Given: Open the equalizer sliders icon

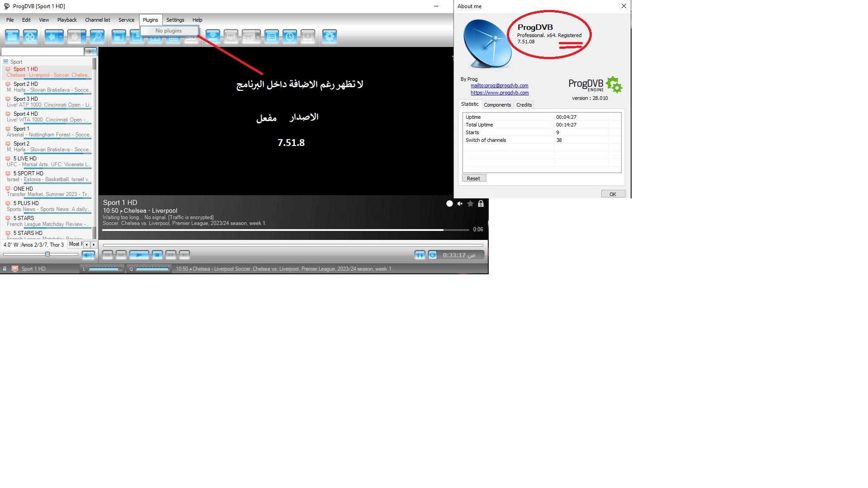Looking at the screenshot, I should [x=420, y=255].
